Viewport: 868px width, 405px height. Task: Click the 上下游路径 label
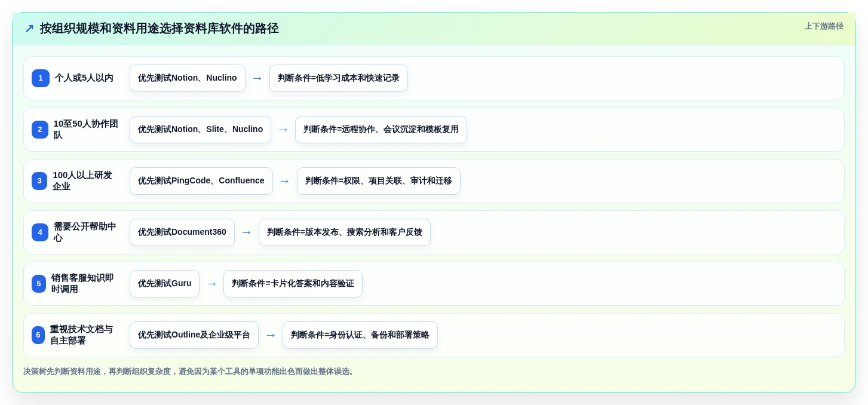824,26
